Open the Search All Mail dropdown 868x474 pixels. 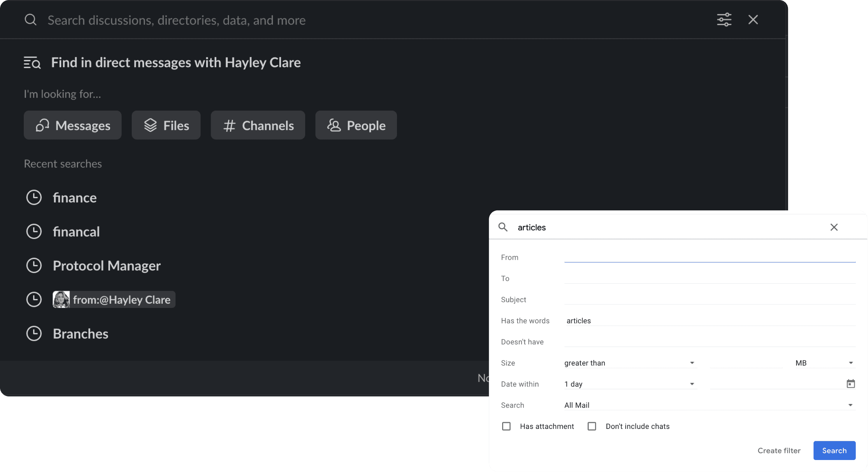(709, 405)
